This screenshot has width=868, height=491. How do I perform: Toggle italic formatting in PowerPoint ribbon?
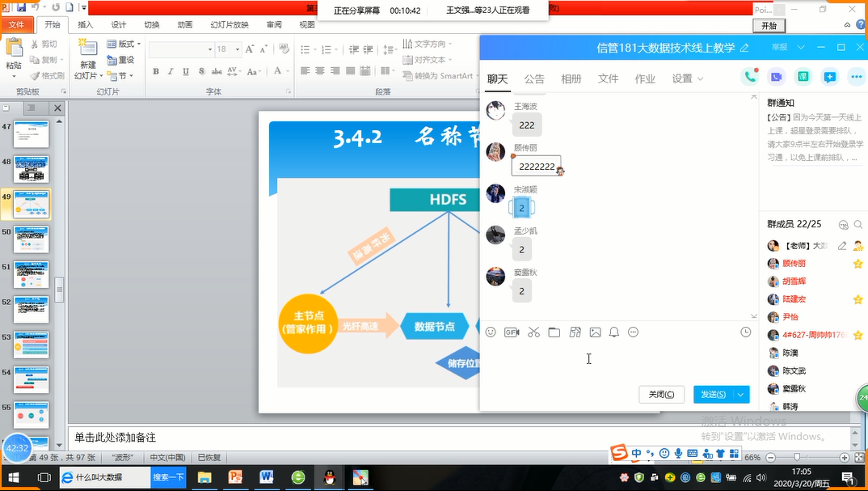pos(171,71)
